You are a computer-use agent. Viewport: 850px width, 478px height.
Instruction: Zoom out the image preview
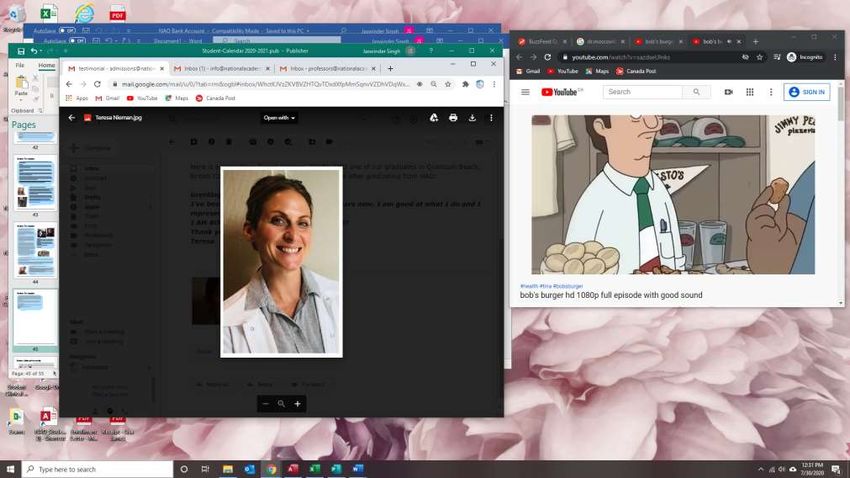265,404
